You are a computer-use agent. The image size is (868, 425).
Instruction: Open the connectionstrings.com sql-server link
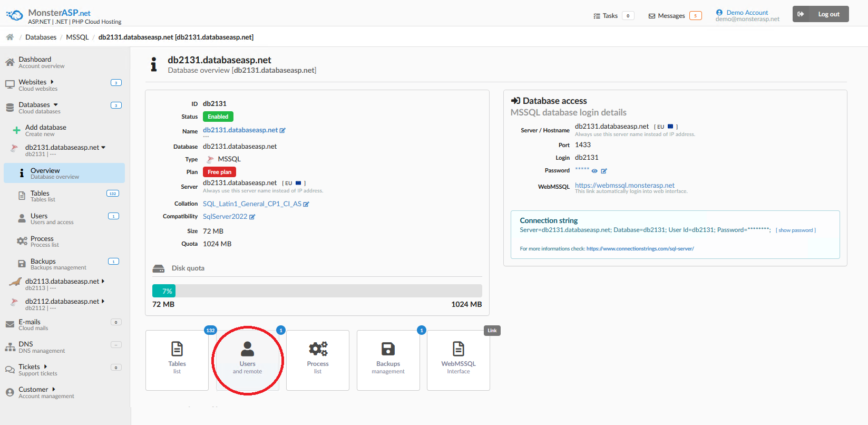(x=640, y=249)
